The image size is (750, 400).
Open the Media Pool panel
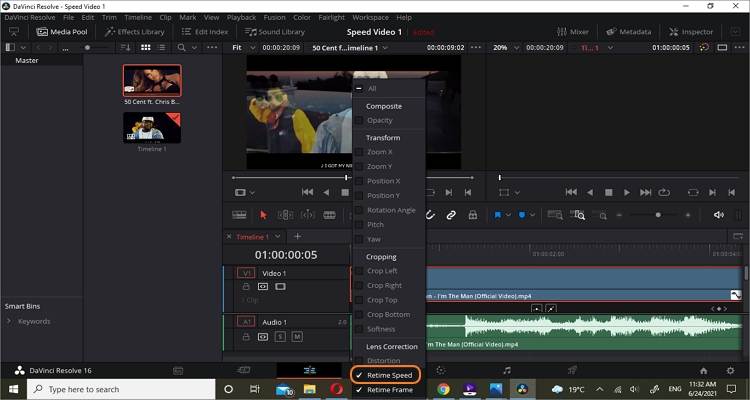[x=62, y=32]
